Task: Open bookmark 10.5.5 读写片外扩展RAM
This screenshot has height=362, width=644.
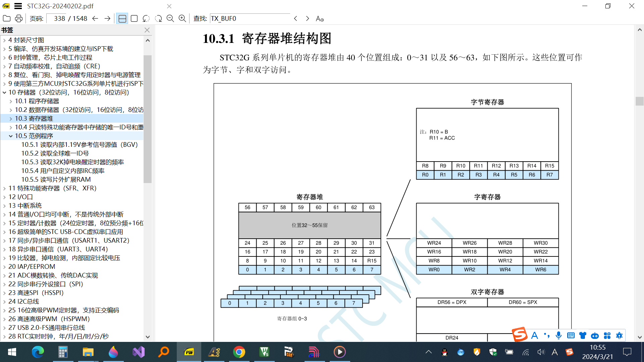Action: tap(56, 180)
